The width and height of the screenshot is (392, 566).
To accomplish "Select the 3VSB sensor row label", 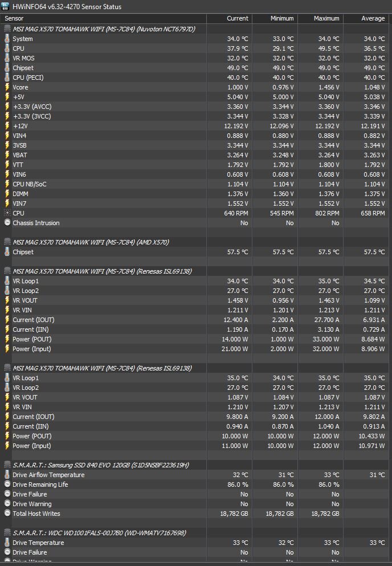I will coord(19,145).
